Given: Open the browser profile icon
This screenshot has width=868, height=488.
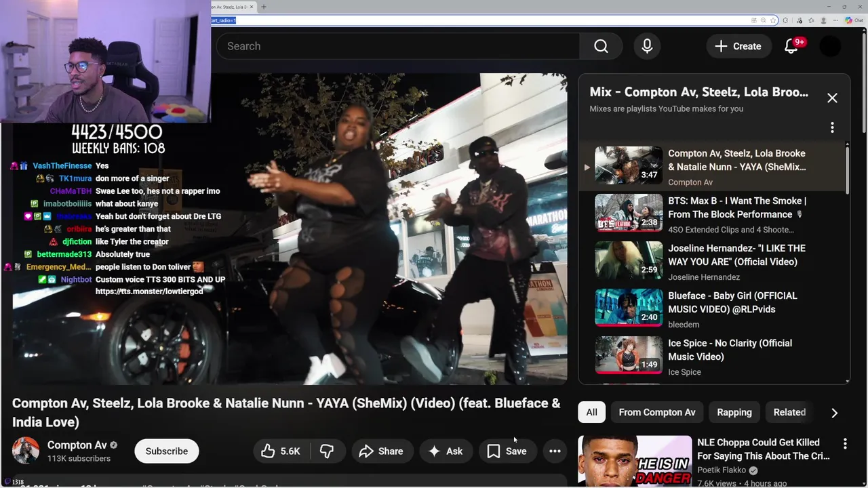Looking at the screenshot, I should coord(823,20).
